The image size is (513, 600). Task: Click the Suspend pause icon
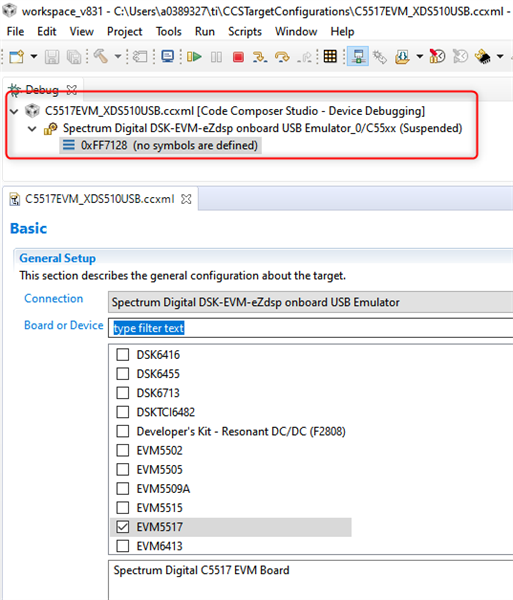[216, 57]
